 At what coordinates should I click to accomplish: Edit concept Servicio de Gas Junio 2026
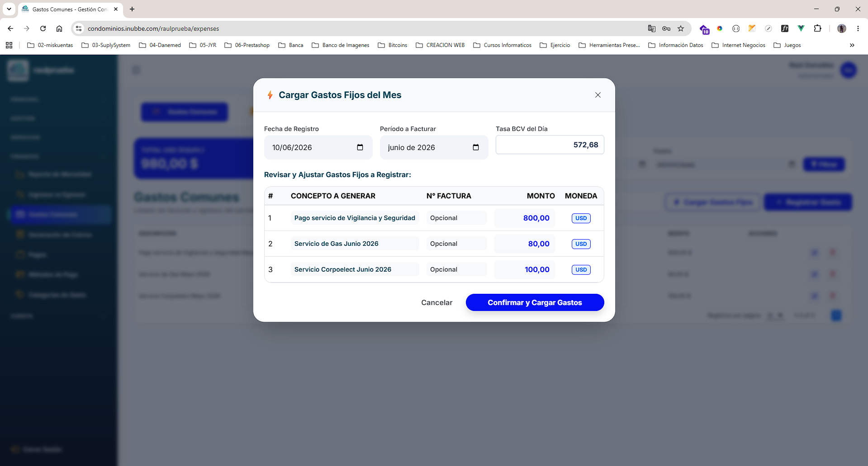point(355,244)
